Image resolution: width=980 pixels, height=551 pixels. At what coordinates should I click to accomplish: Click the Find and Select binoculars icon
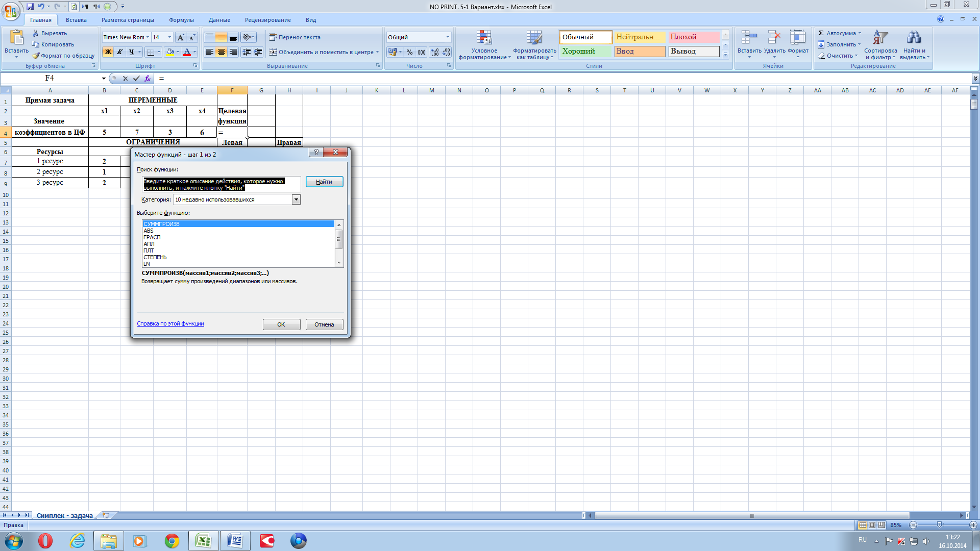(914, 38)
